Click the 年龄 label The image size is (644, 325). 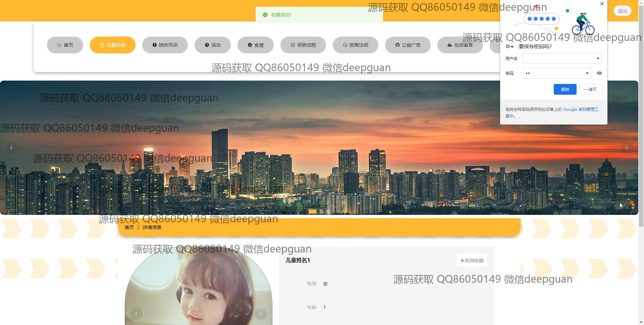[x=312, y=308]
